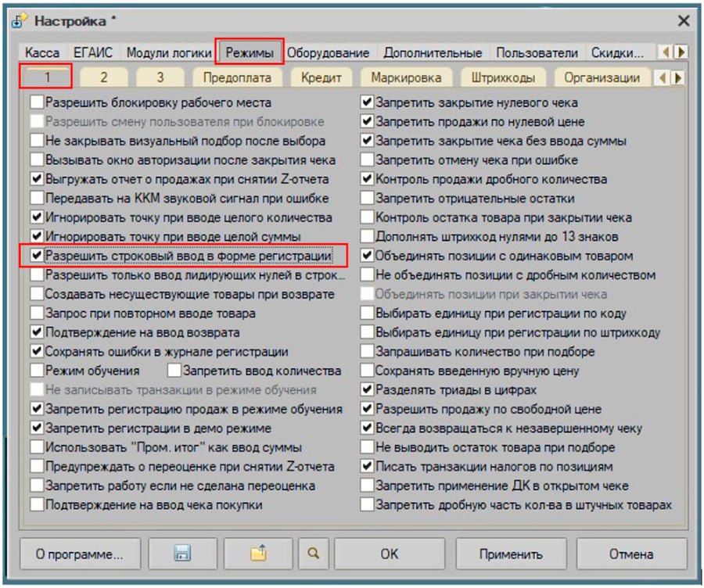This screenshot has height=588, width=704.
Task: Click the Применить button
Action: [511, 554]
